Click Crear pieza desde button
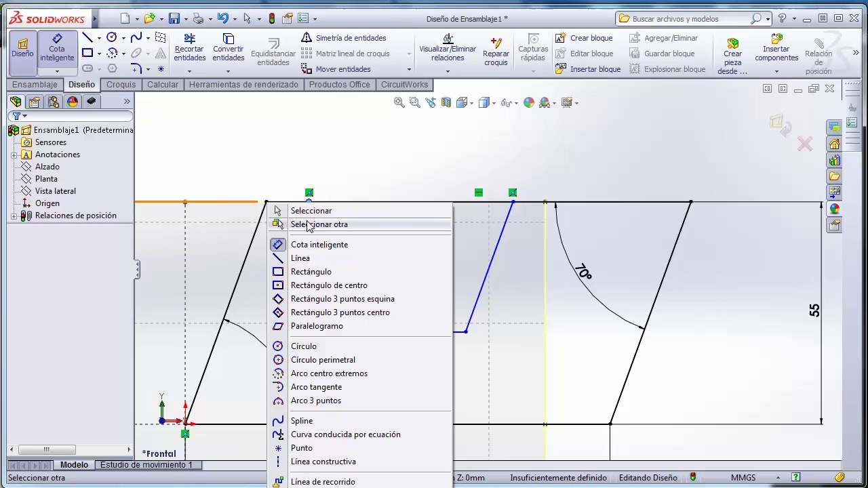868x488 pixels. tap(732, 56)
